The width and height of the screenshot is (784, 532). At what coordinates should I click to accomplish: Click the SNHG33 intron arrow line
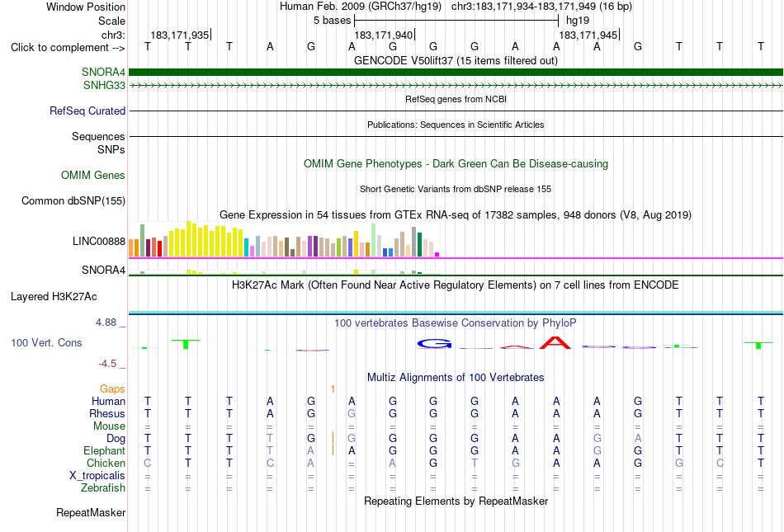pos(456,86)
